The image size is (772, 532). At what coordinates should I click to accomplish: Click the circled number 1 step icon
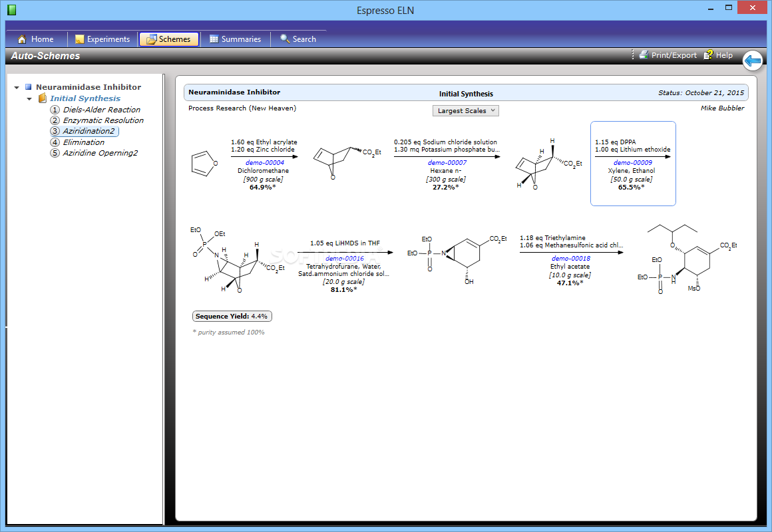point(55,110)
